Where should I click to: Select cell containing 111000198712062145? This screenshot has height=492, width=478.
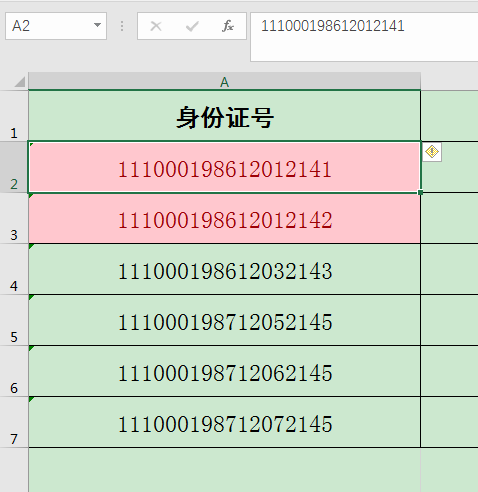click(225, 371)
